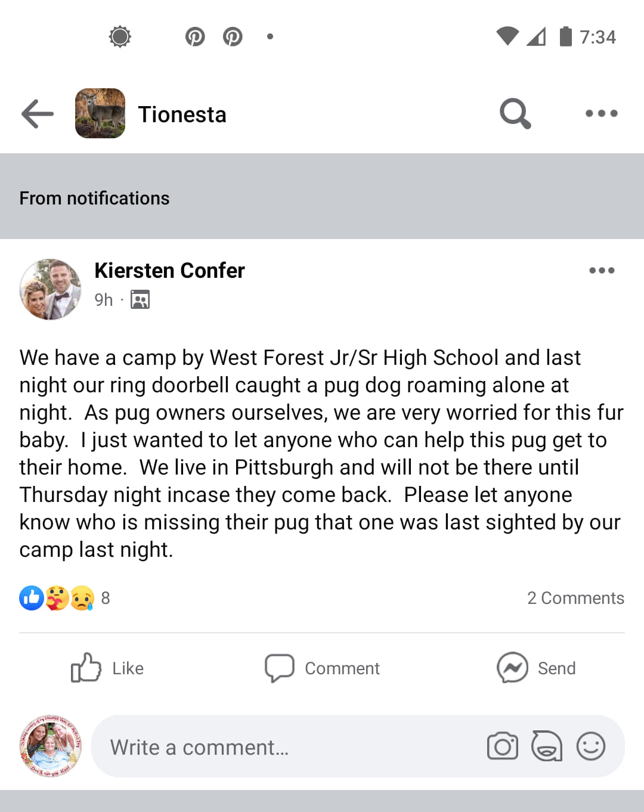Tap your own profile picture beside comment box
Image resolution: width=644 pixels, height=812 pixels.
click(x=50, y=746)
